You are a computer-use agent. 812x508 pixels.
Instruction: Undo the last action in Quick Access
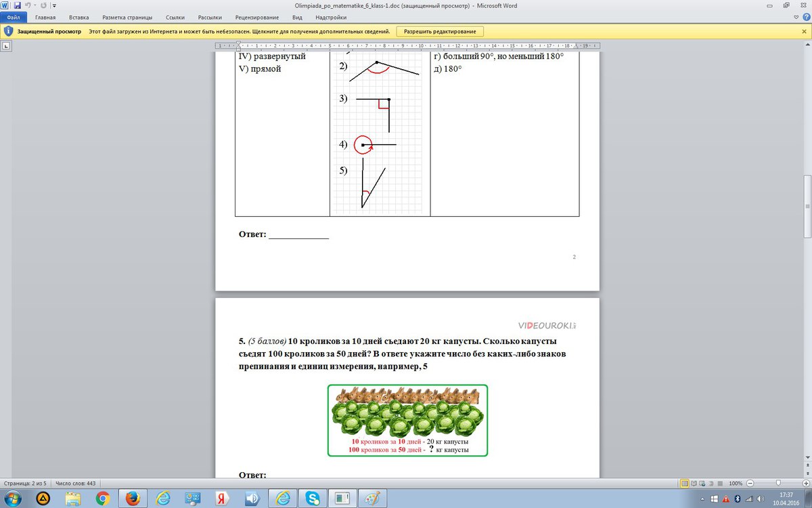click(x=28, y=5)
